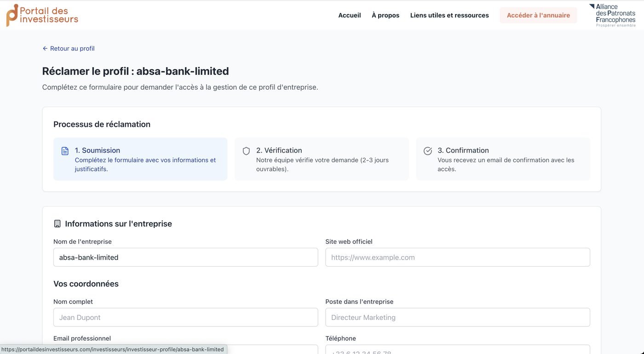Click the Email professionnel label
The width and height of the screenshot is (644, 354).
[x=82, y=338]
